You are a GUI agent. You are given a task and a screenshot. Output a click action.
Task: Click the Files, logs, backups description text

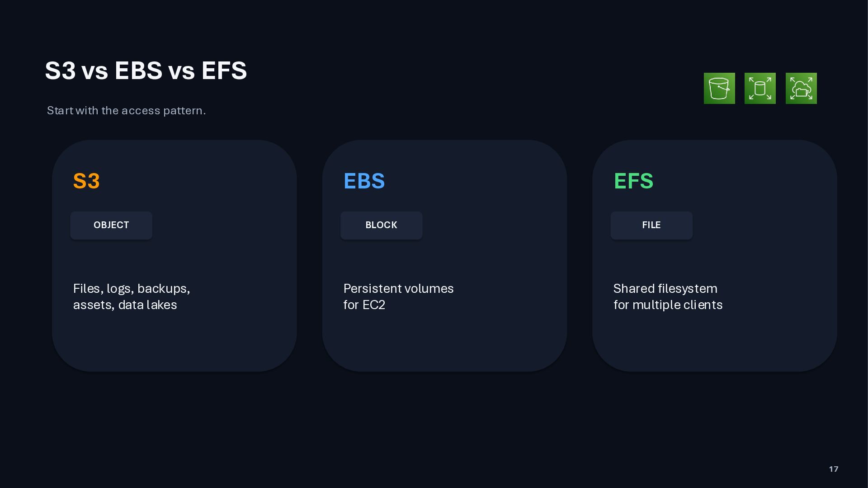point(132,296)
